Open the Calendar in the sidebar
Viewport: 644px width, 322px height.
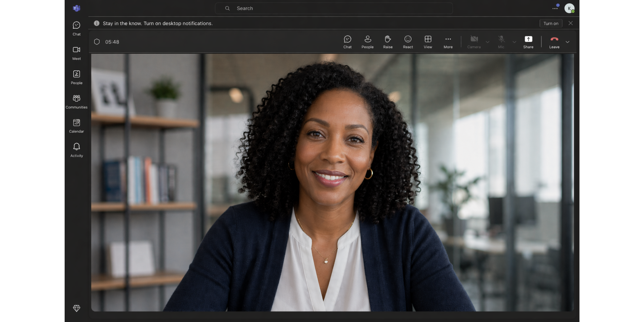pos(76,126)
